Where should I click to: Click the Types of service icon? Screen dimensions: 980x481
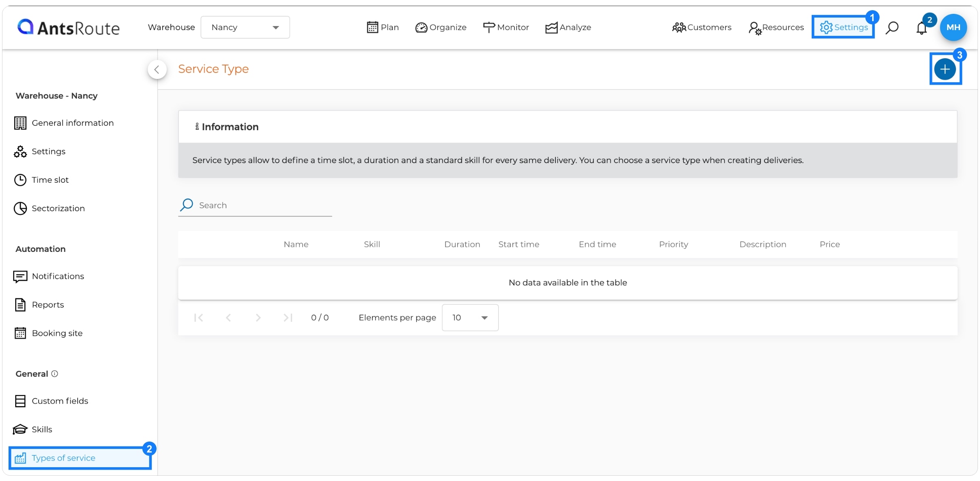click(20, 458)
